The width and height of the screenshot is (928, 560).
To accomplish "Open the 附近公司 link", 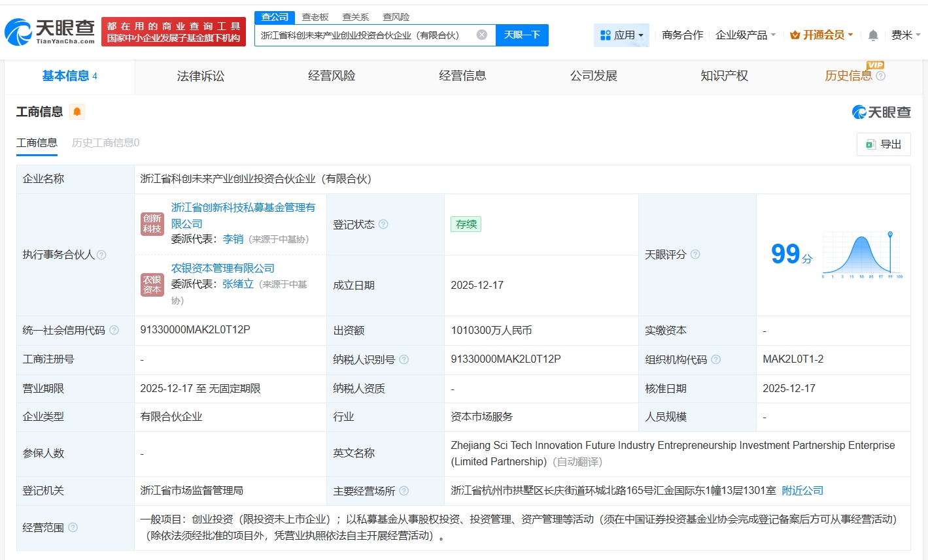I will (802, 490).
